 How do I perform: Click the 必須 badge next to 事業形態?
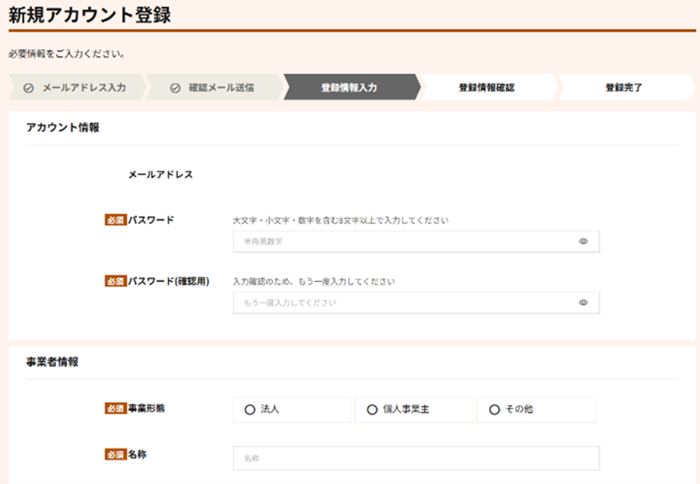115,409
